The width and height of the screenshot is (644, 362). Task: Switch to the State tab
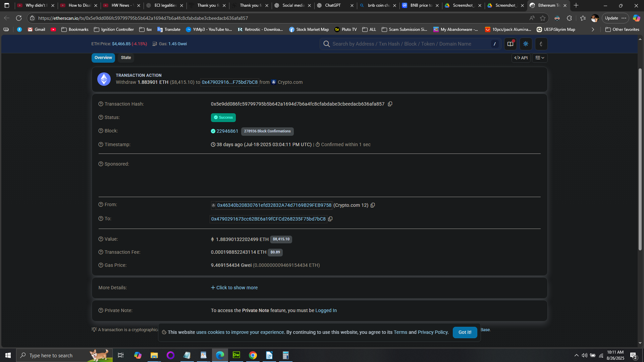(126, 58)
